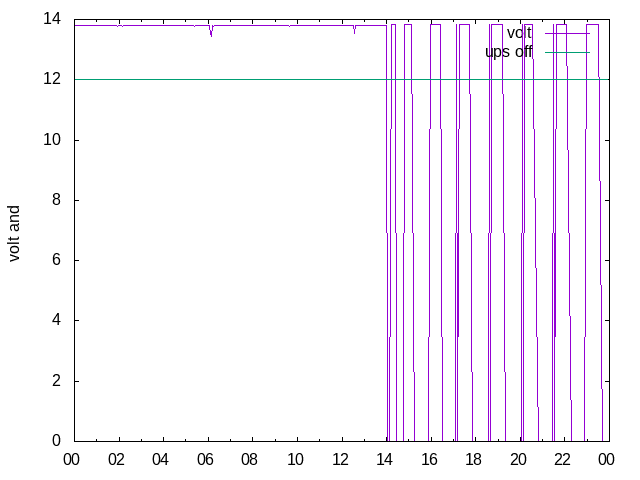Click the y-axis label 2
Viewport: 640px width, 480px height.
pos(56,381)
